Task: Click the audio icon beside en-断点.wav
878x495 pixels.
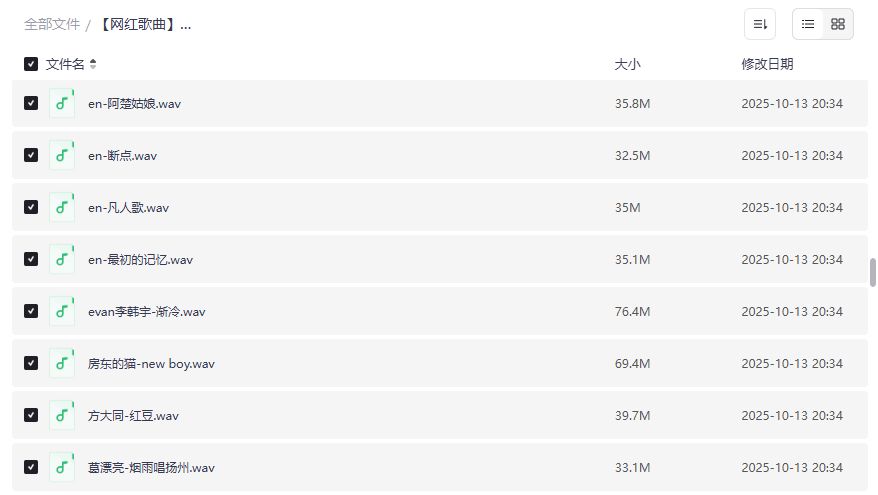Action: 62,155
